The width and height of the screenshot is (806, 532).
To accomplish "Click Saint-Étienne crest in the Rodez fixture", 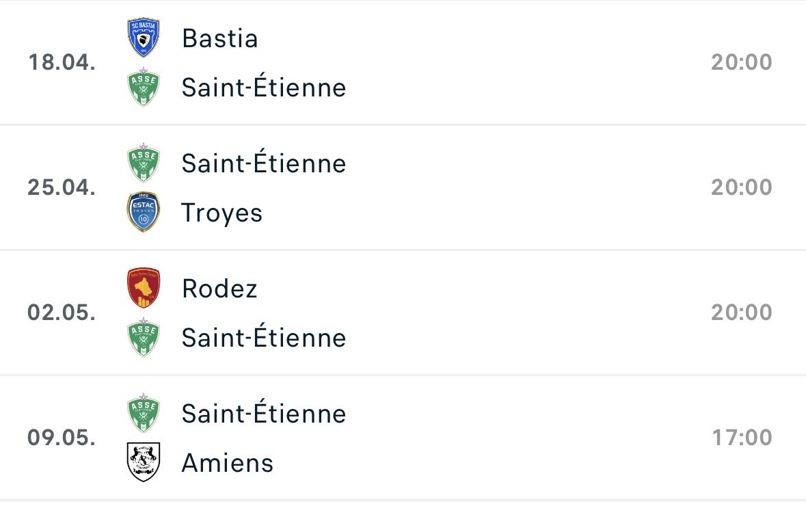I will click(144, 338).
